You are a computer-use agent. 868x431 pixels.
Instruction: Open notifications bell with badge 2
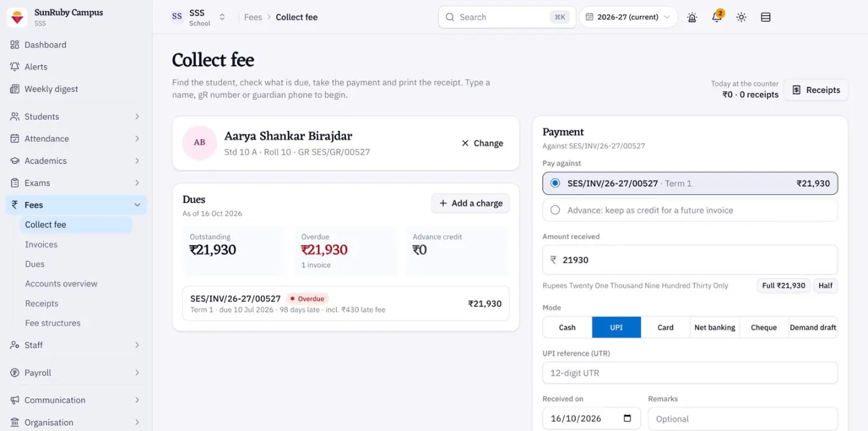coord(717,17)
